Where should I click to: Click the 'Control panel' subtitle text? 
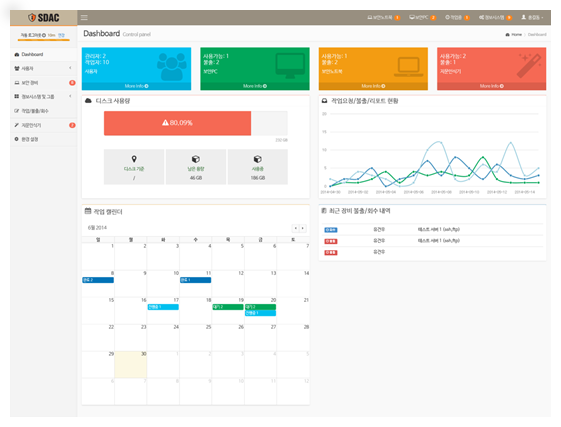coord(137,35)
